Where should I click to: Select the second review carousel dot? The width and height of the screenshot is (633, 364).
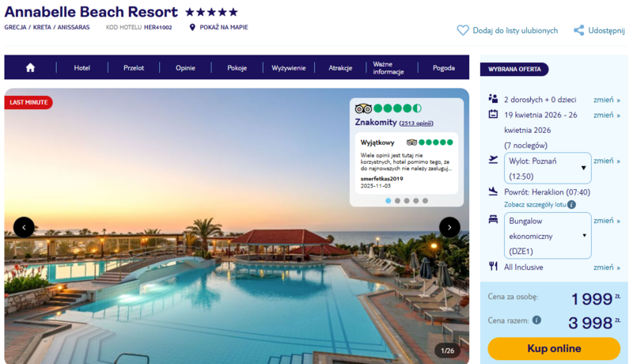[396, 201]
